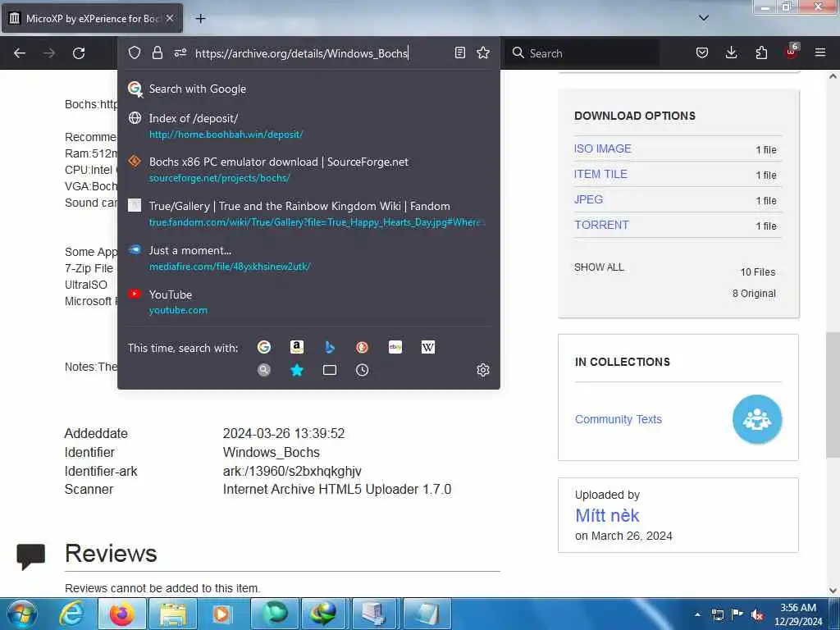Search open tabs using the tab icon
Image resolution: width=840 pixels, height=630 pixels.
coord(330,370)
